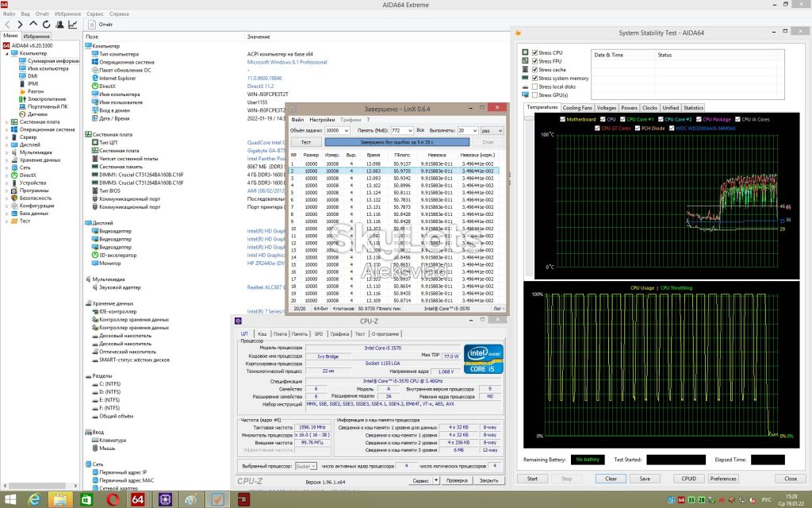Open the Настройки menu in LinX
This screenshot has height=508, width=812.
[x=322, y=120]
